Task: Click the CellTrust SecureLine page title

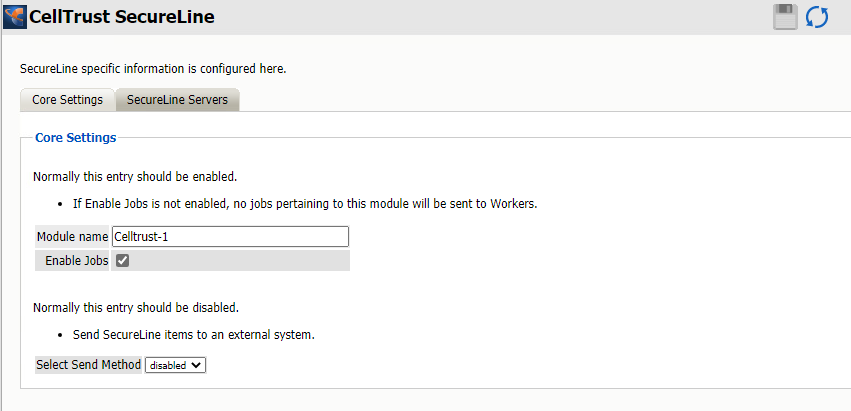Action: click(122, 17)
